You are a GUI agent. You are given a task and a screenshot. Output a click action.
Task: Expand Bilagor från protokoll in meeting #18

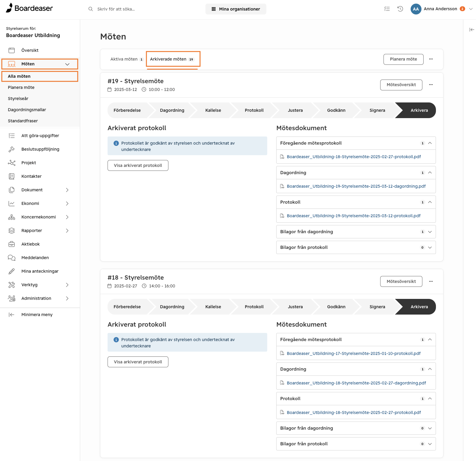click(430, 444)
